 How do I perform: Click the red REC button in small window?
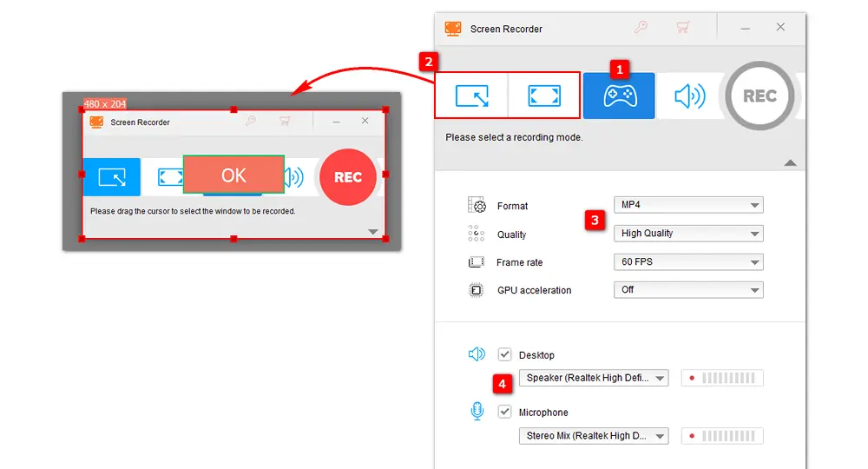click(348, 177)
